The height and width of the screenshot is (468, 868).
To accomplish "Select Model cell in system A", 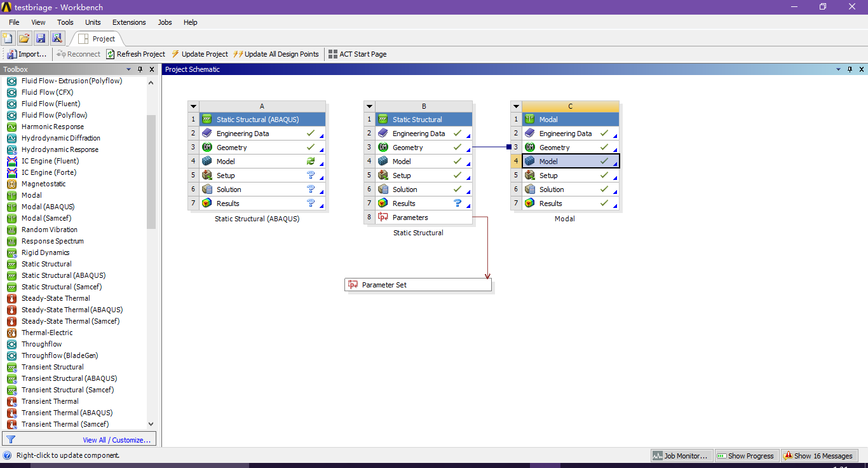I will [x=262, y=162].
